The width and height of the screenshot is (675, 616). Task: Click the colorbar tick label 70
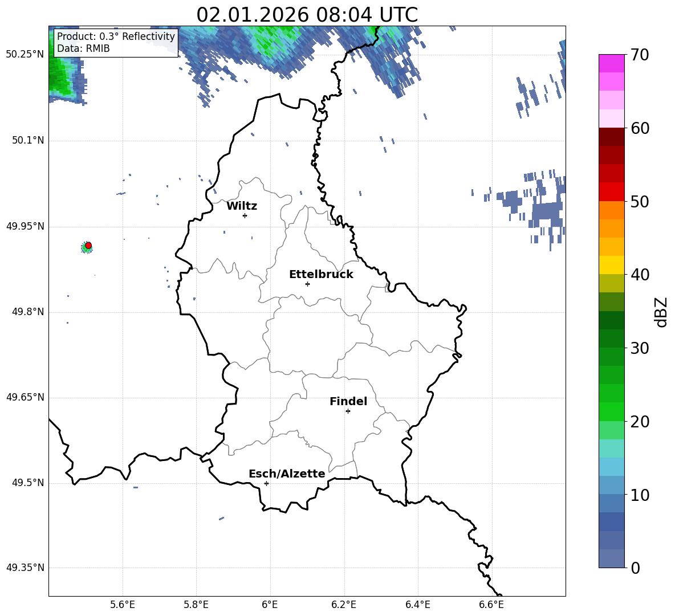(640, 55)
